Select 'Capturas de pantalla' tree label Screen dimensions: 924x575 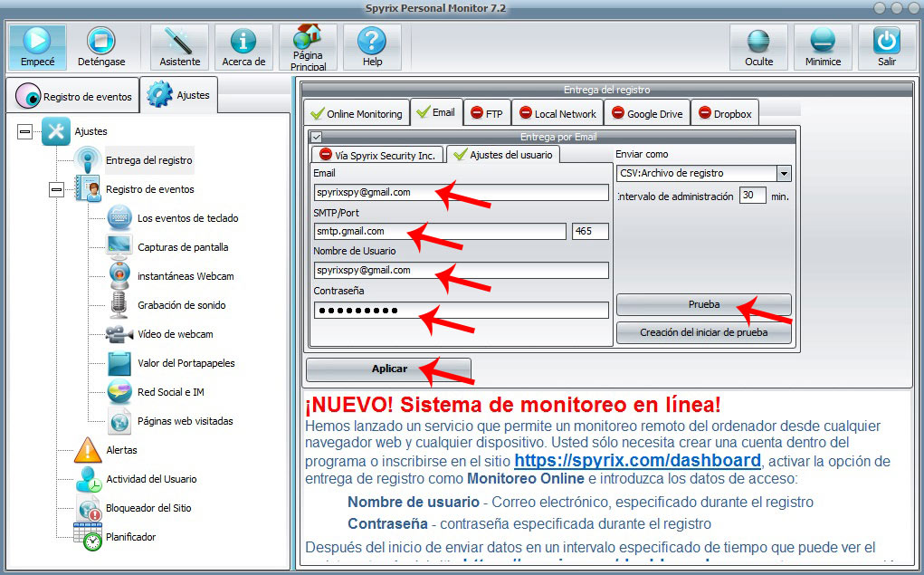[x=183, y=247]
